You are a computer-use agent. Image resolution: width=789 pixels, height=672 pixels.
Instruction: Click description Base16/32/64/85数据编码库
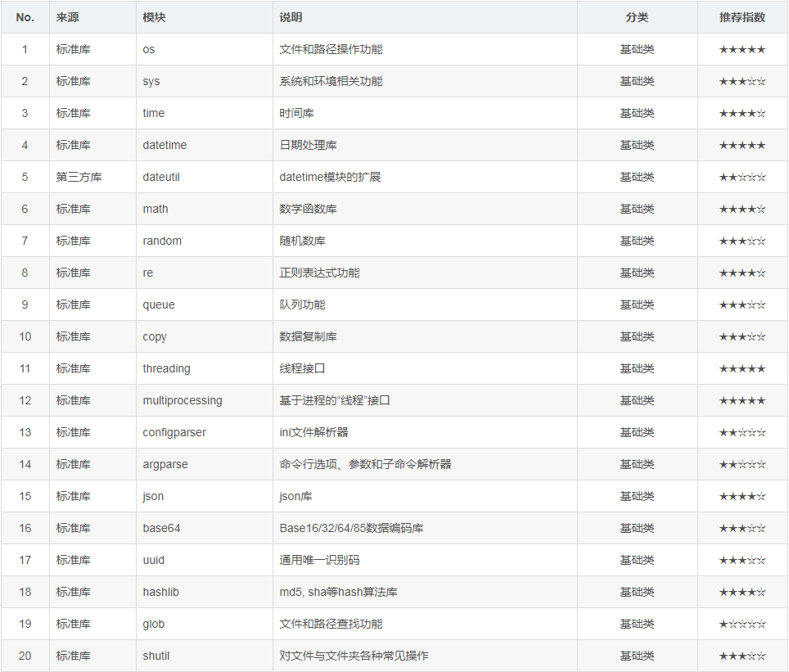pos(351,528)
